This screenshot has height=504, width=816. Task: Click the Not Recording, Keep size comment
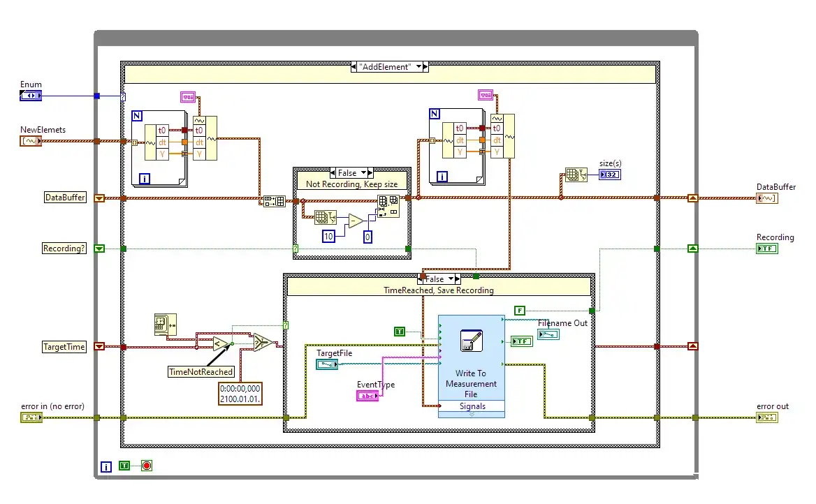tap(352, 184)
